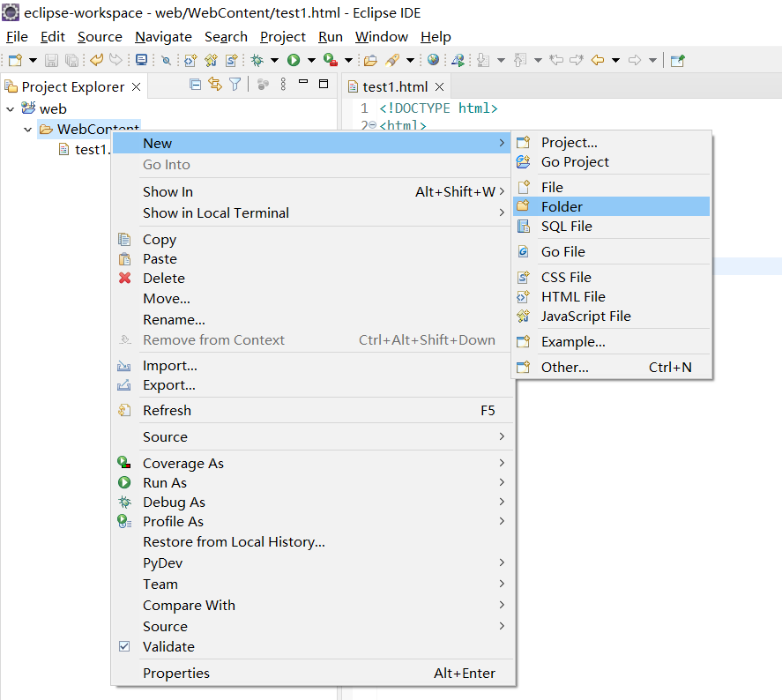Click Export... in the context menu

pyautogui.click(x=313, y=385)
